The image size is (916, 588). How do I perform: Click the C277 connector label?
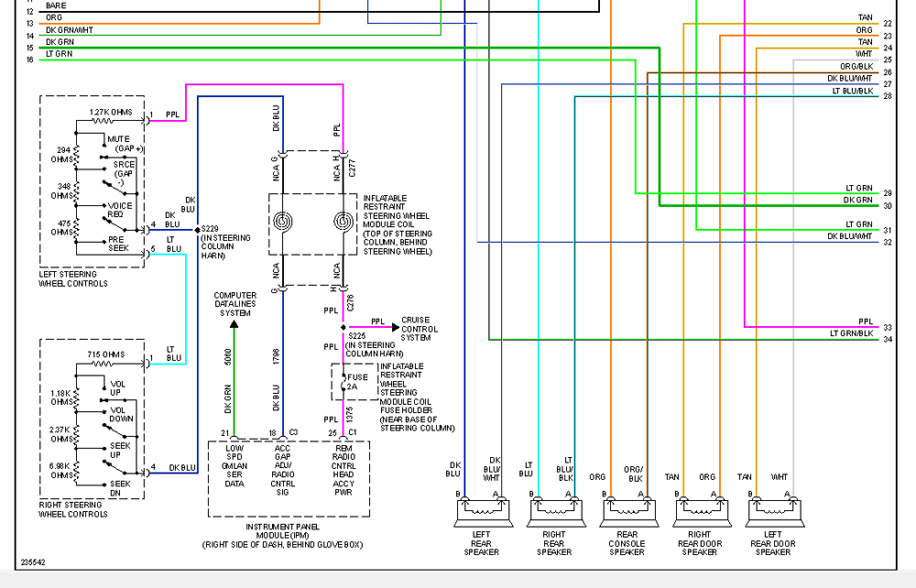coord(352,169)
